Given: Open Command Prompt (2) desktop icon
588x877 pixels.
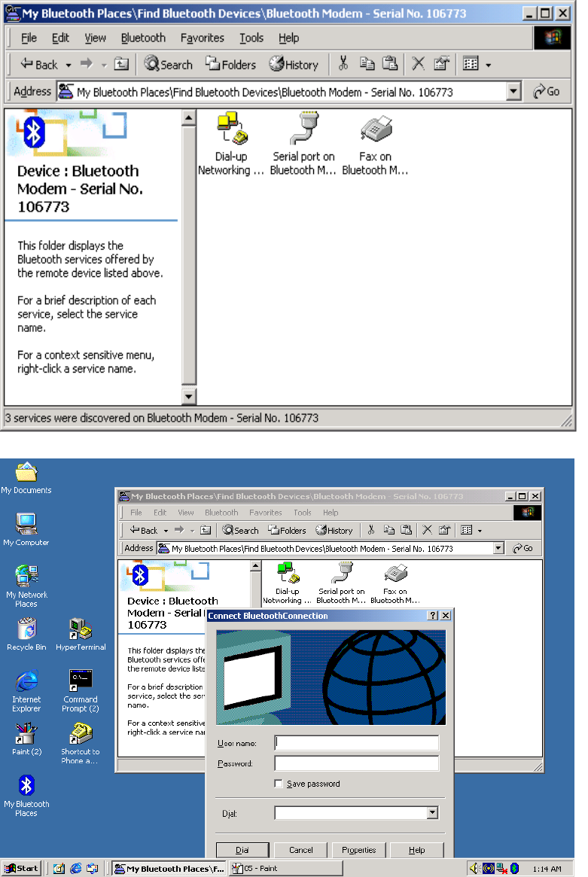Looking at the screenshot, I should tap(81, 691).
